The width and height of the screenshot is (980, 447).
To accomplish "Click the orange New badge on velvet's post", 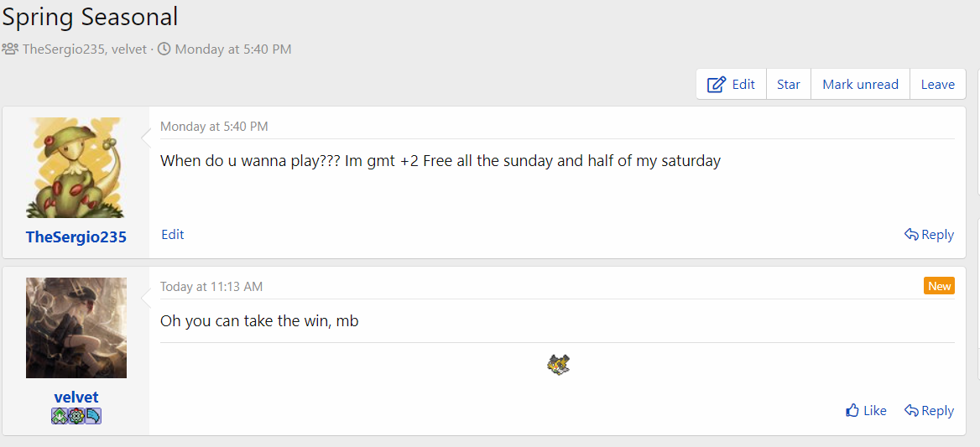I will click(x=939, y=286).
